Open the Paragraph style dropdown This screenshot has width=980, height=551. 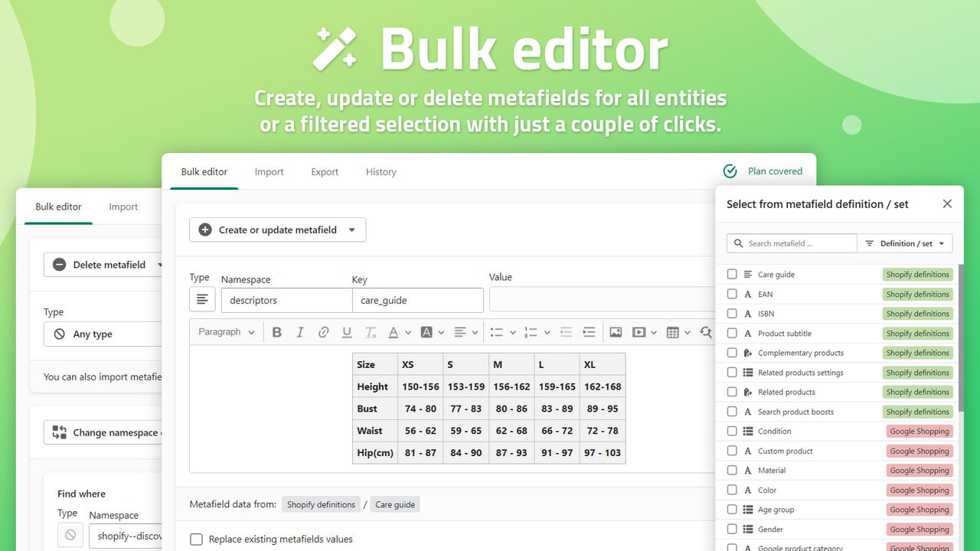pos(227,332)
